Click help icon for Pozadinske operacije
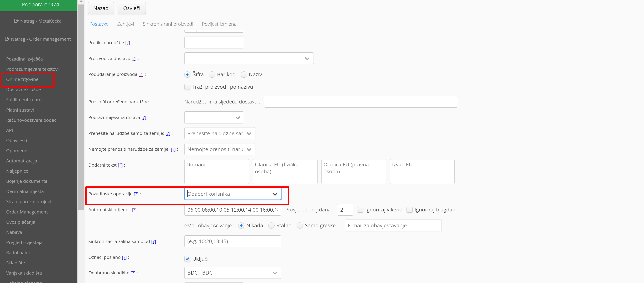This screenshot has width=644, height=283. (x=136, y=194)
